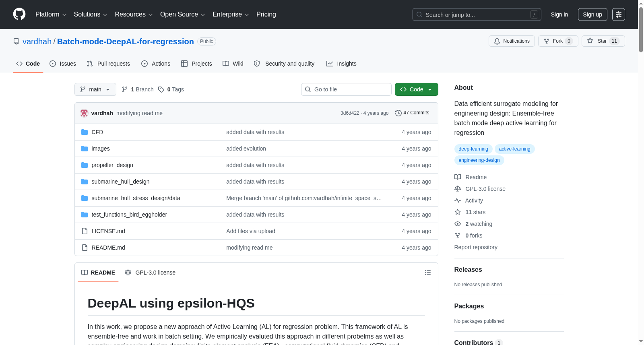
Task: Click the repository icon beside vardhah
Action: tap(16, 41)
